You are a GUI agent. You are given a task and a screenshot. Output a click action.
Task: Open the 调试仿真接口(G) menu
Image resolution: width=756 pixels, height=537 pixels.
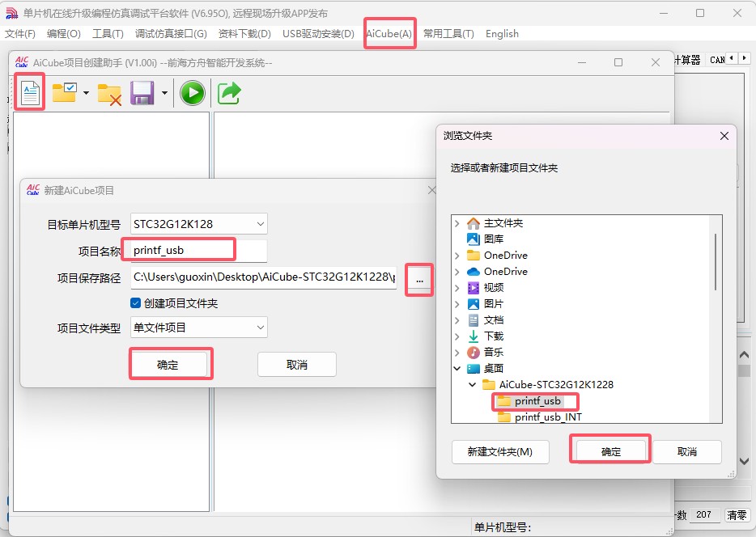(171, 34)
